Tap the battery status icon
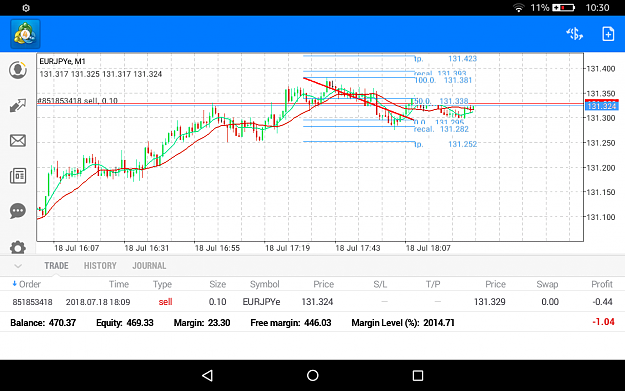625x391 pixels. (563, 8)
